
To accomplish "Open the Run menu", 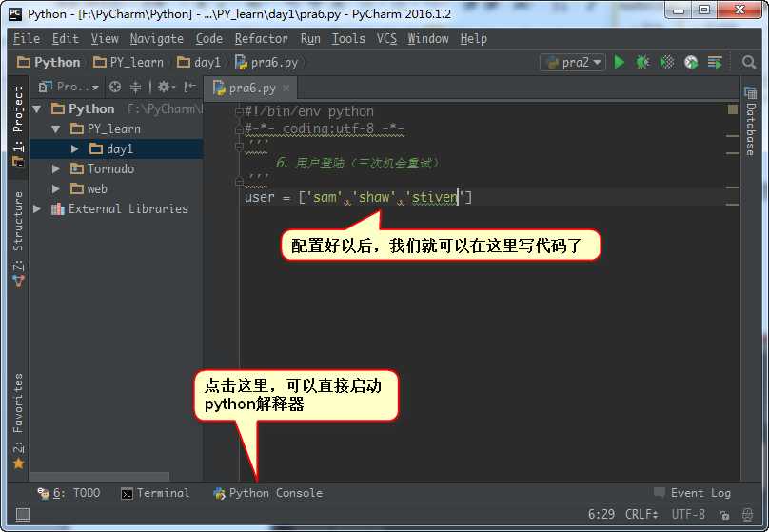I will pos(310,38).
